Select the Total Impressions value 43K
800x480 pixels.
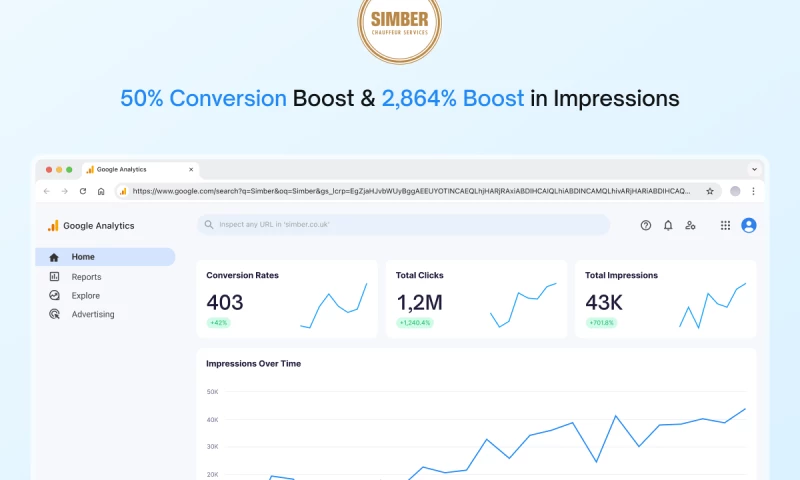[604, 302]
